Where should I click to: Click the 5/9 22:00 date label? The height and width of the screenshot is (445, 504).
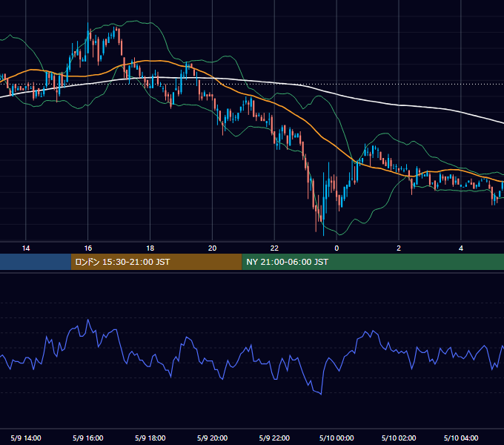click(274, 438)
